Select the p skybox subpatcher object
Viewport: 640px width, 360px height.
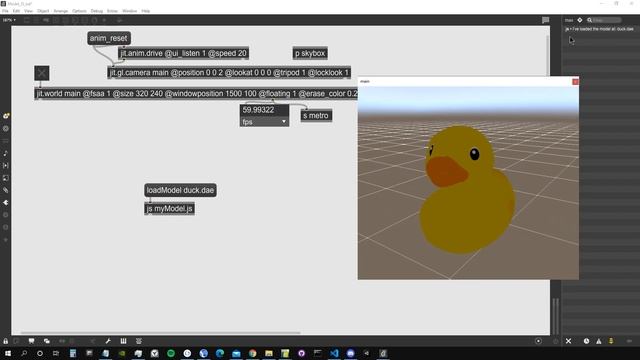tap(310, 53)
